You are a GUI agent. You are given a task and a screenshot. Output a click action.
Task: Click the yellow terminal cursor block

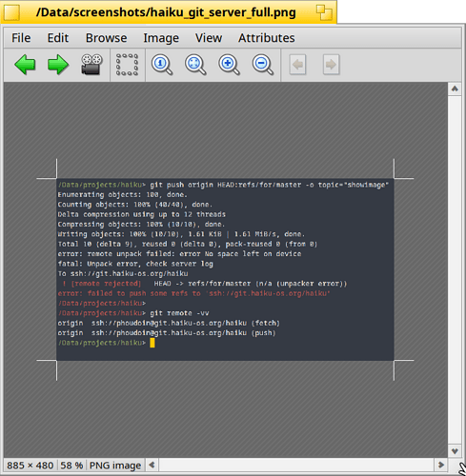click(152, 343)
